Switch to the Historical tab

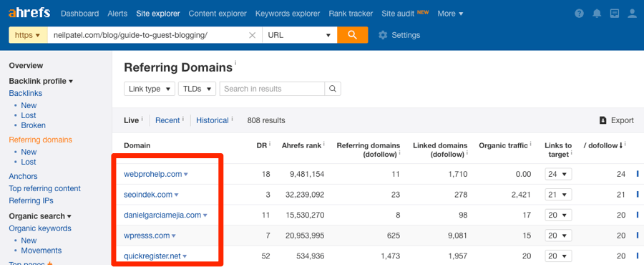pos(213,120)
